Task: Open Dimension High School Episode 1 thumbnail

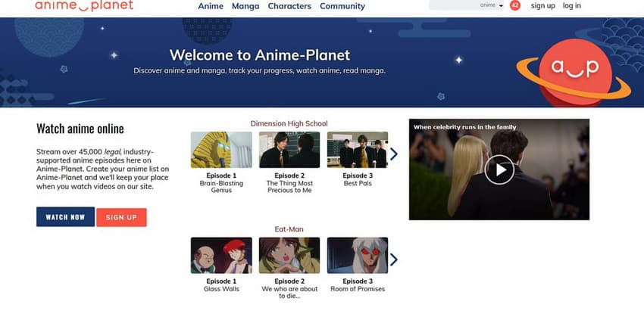Action: pyautogui.click(x=221, y=150)
